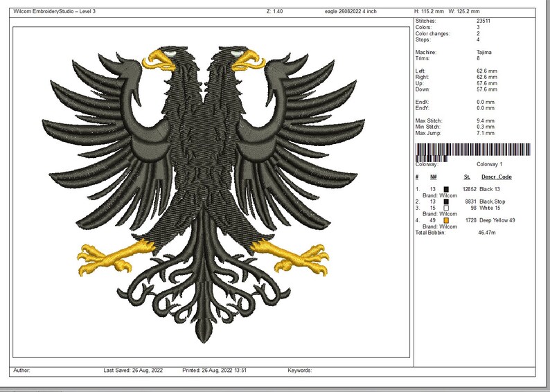The height and width of the screenshot is (392, 550).
Task: Click 'Last Saved: 26 Aug, 2022' text
Action: (x=133, y=371)
